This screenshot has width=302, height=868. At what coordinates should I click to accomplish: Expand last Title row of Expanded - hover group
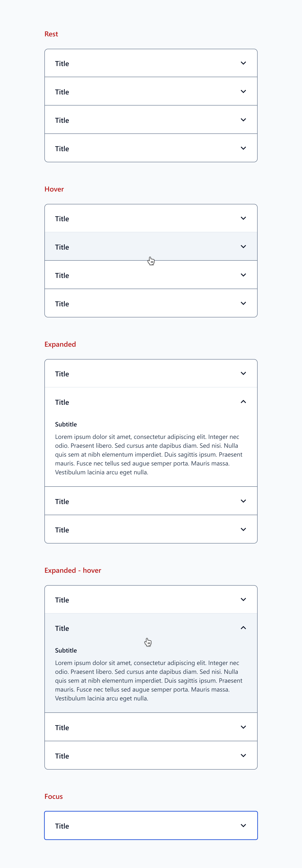tap(151, 755)
